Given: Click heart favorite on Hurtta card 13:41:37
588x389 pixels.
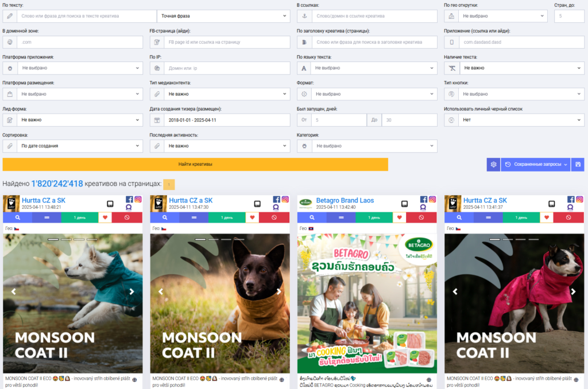Looking at the screenshot, I should [x=547, y=217].
